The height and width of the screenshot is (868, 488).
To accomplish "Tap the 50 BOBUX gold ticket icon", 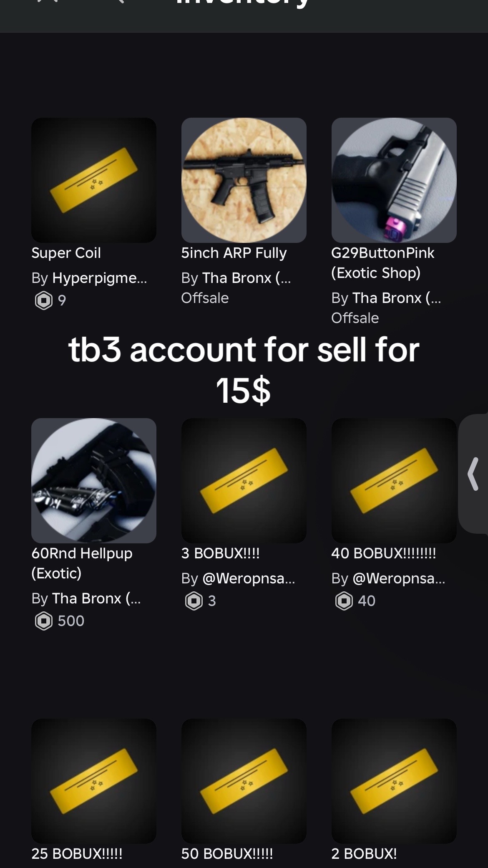I will click(x=244, y=781).
